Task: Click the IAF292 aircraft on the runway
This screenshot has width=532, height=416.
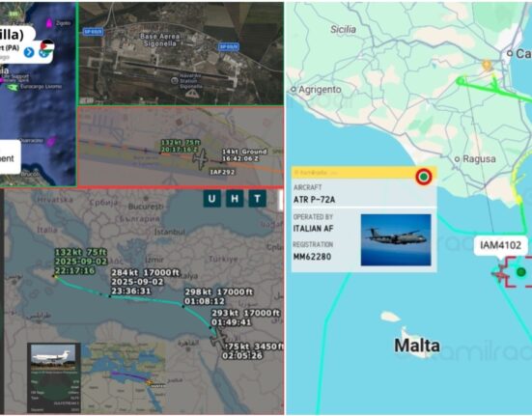Action: click(x=200, y=158)
